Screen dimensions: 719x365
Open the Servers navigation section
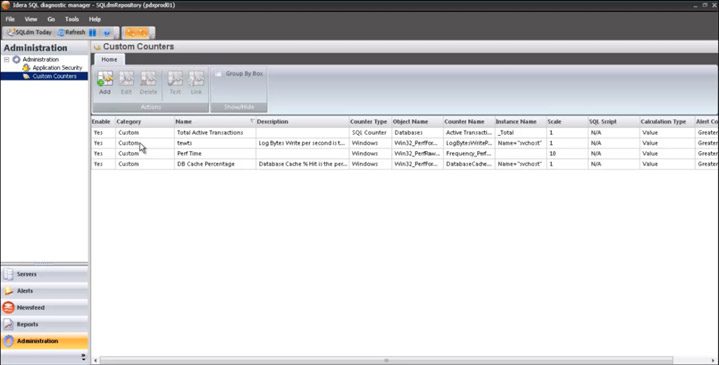tap(44, 274)
